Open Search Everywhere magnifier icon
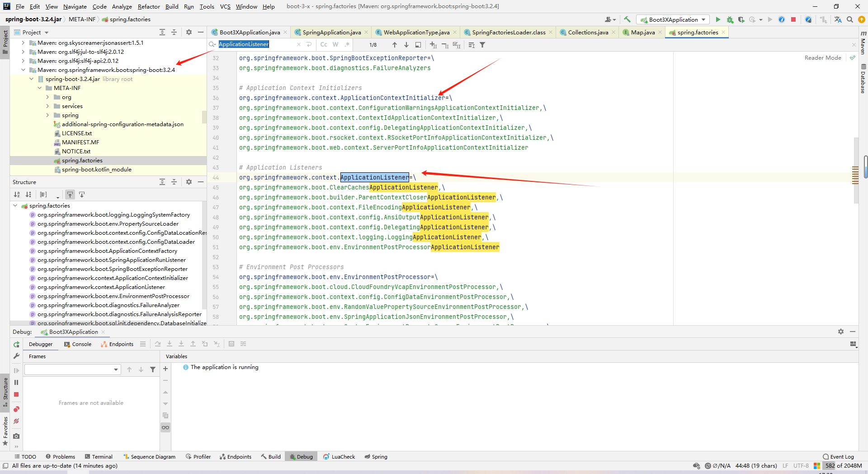The image size is (868, 474). point(850,19)
